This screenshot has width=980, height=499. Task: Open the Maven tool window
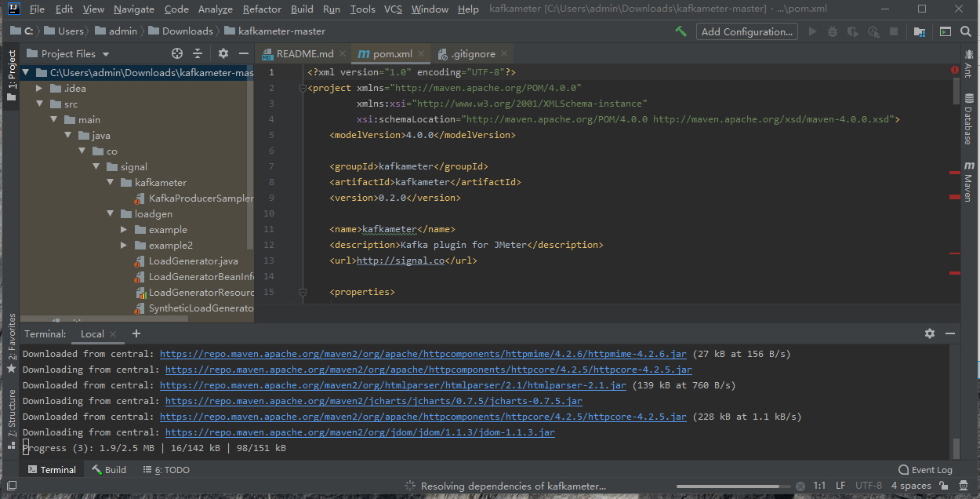point(970,180)
